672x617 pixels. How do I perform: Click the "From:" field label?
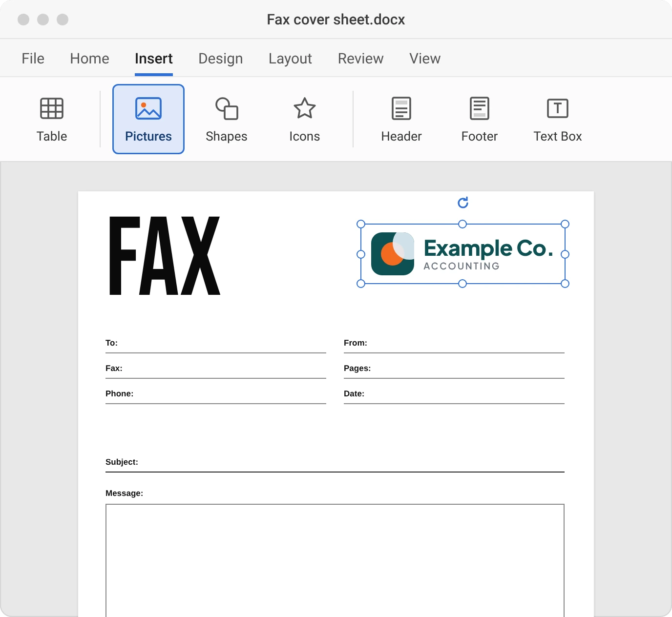pos(356,343)
